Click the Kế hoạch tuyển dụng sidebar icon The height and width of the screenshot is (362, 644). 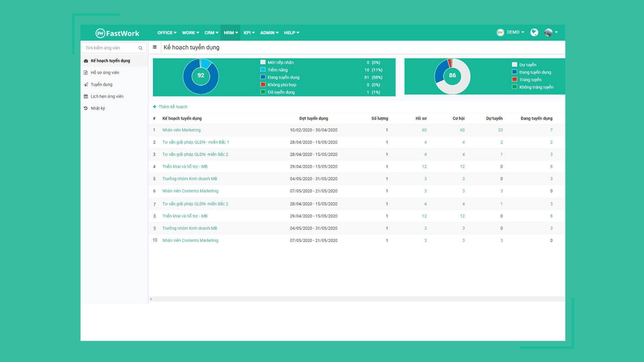coord(86,61)
